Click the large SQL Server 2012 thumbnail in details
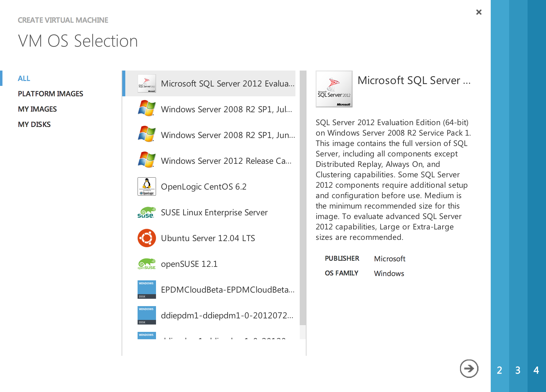 (334, 89)
